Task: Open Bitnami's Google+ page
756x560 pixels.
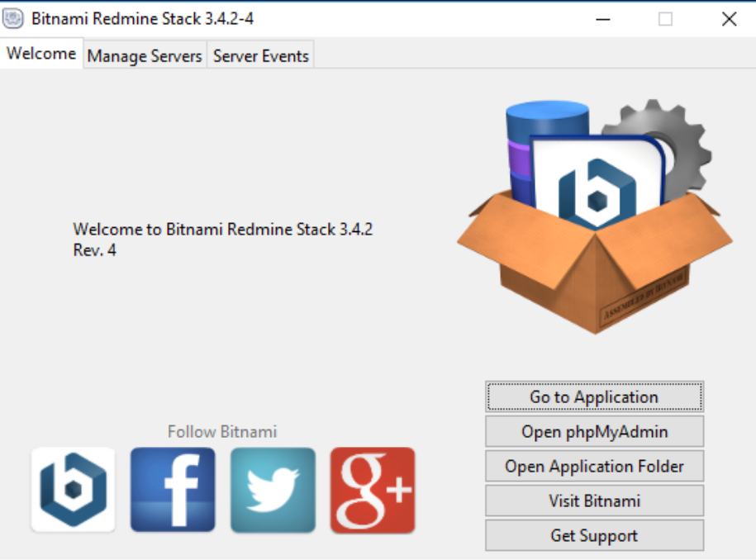Action: point(373,488)
